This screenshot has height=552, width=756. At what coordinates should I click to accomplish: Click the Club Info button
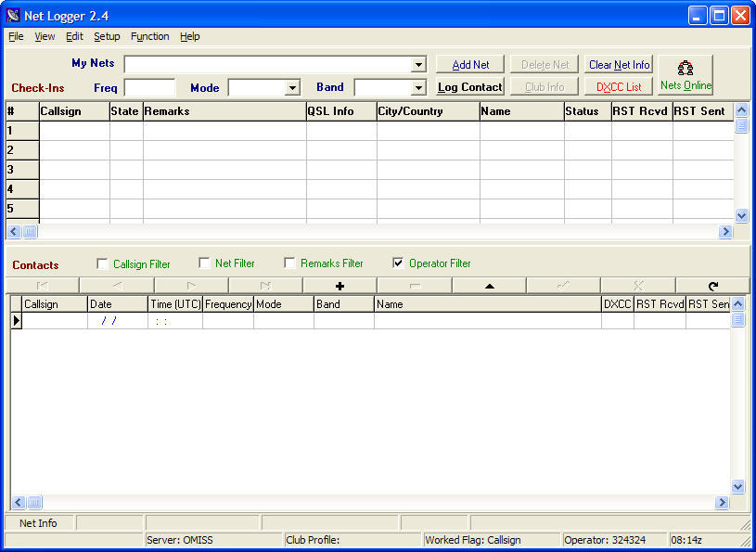pyautogui.click(x=545, y=87)
